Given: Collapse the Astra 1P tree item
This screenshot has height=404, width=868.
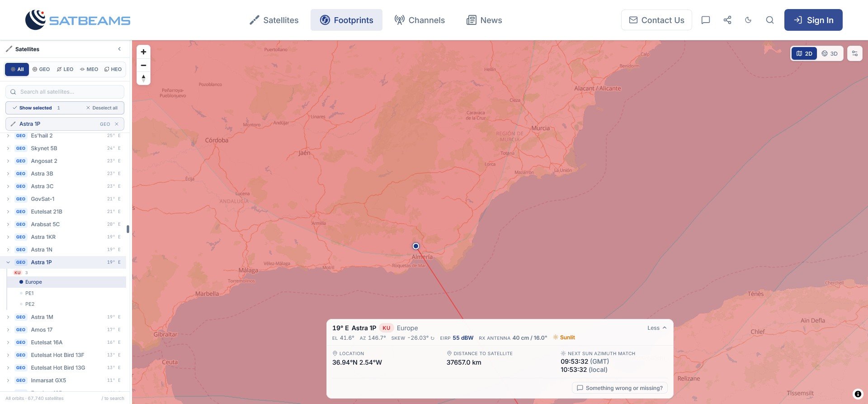Looking at the screenshot, I should [8, 262].
